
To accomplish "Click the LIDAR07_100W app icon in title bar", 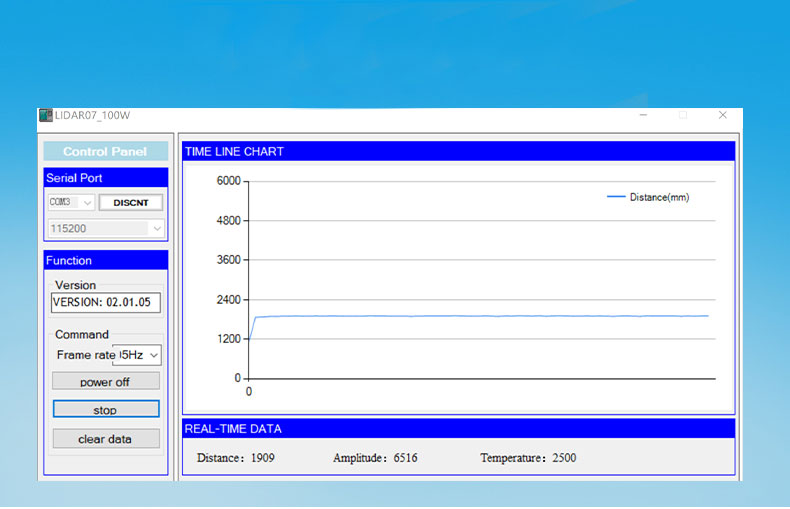I will 45,115.
